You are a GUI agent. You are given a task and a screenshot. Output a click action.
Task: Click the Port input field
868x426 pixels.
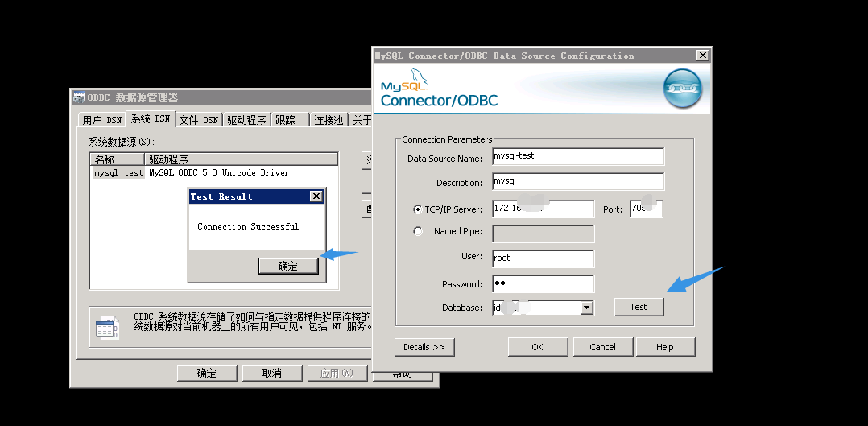click(x=646, y=209)
